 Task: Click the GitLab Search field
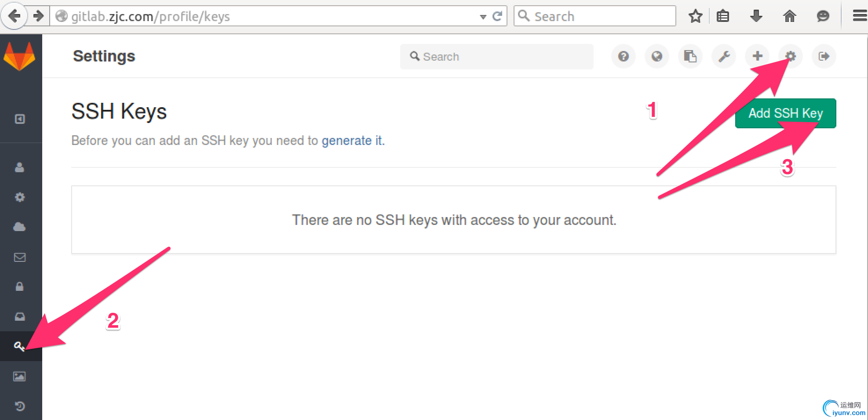(x=497, y=57)
